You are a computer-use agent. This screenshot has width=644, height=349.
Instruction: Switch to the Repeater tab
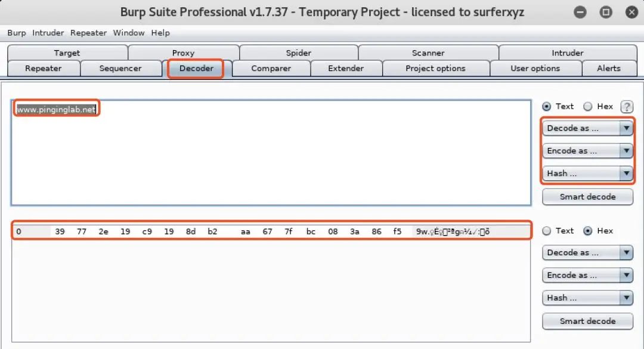click(x=43, y=69)
